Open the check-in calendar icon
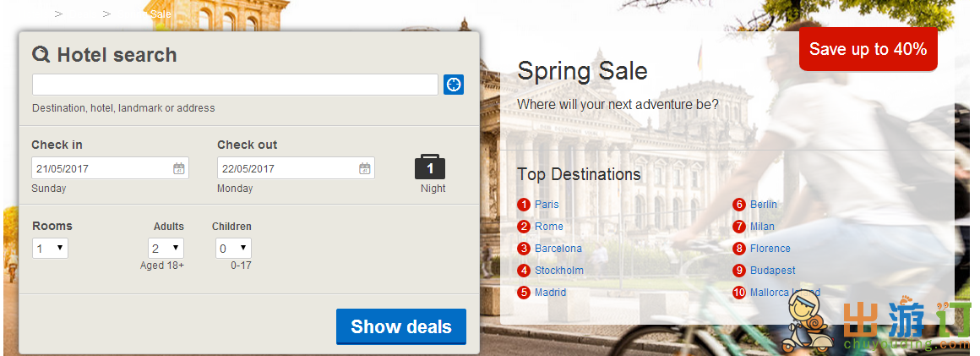This screenshot has height=356, width=980. [x=179, y=168]
